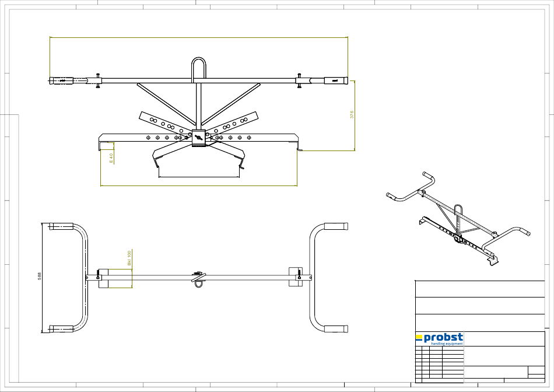Click the E 40 dimension label
Viewport: 554px width, 392px height.
pos(111,157)
